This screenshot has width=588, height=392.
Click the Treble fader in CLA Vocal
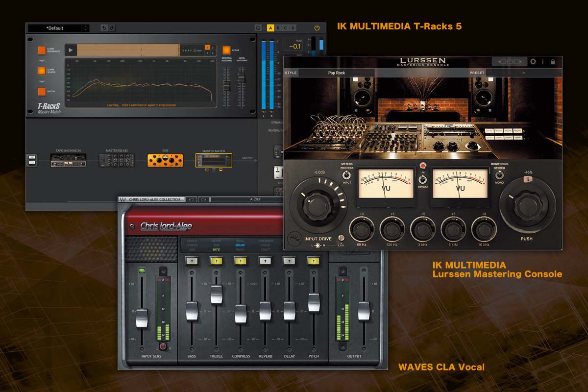click(216, 294)
